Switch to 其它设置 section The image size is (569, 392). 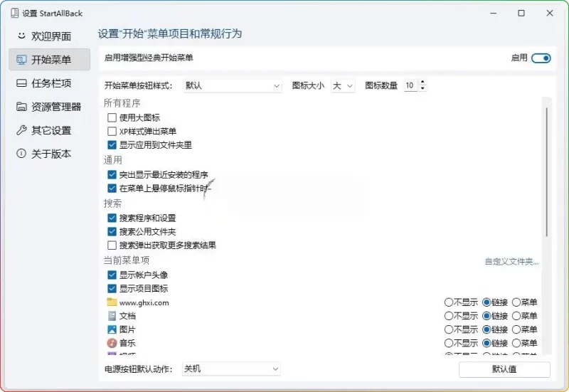pos(49,130)
